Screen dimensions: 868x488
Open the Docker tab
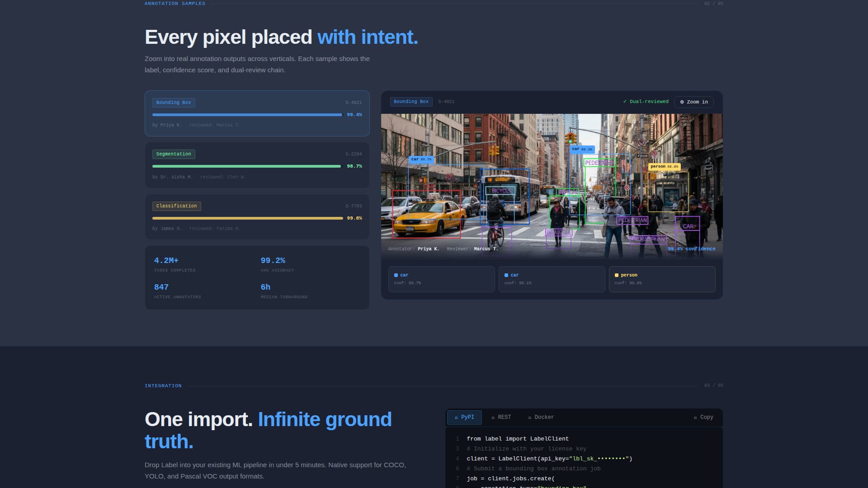541,417
